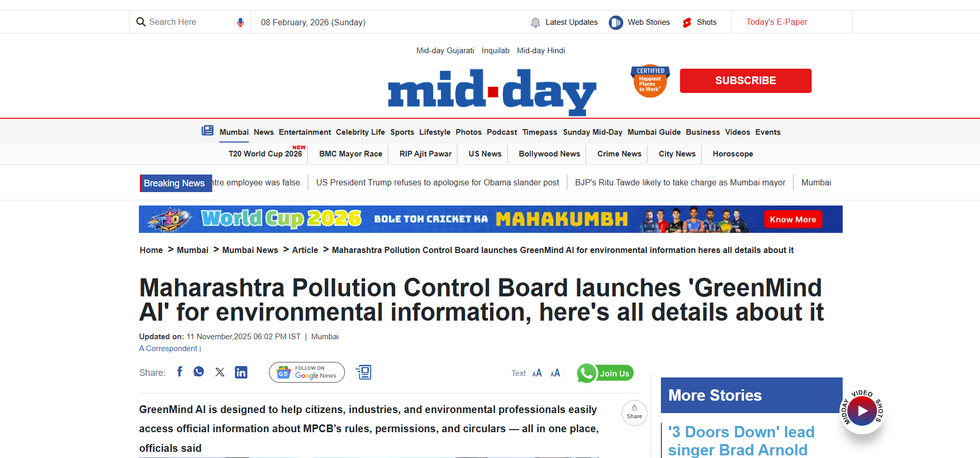Click the SUBSCRIBE button

click(746, 81)
